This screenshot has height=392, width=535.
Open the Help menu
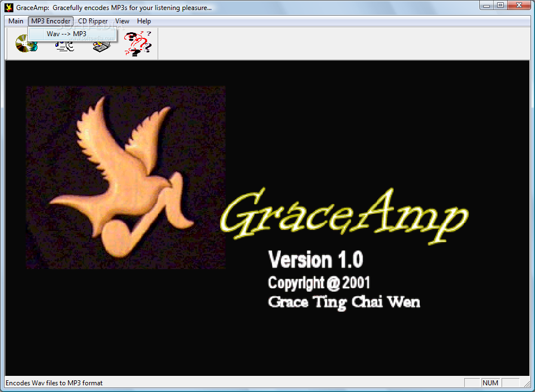point(144,21)
